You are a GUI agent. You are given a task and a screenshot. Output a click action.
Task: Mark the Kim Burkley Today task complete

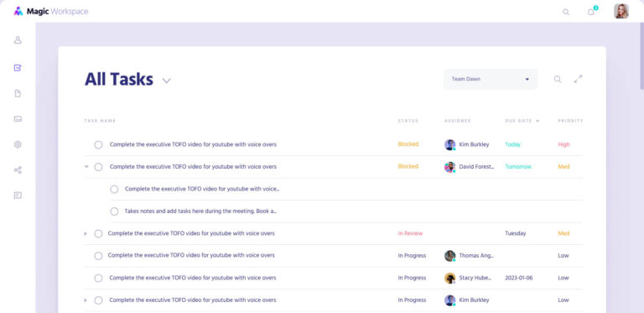[x=98, y=144]
